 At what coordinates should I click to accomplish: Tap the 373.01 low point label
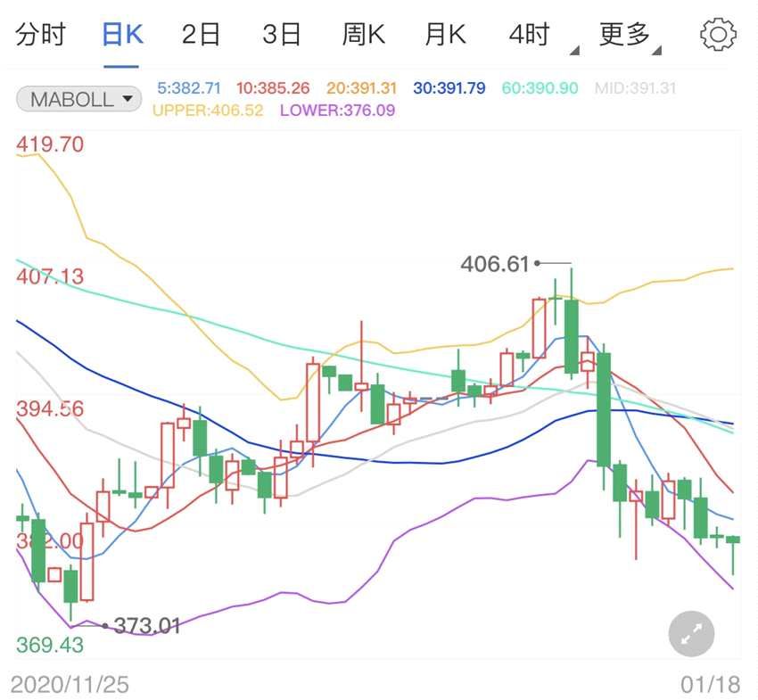coord(148,624)
